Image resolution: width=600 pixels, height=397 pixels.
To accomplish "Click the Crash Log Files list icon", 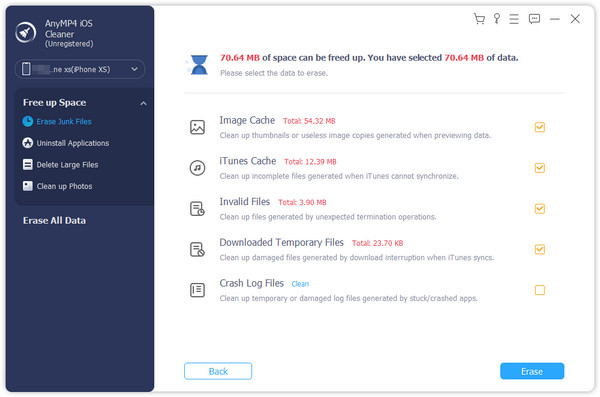I will click(x=197, y=290).
